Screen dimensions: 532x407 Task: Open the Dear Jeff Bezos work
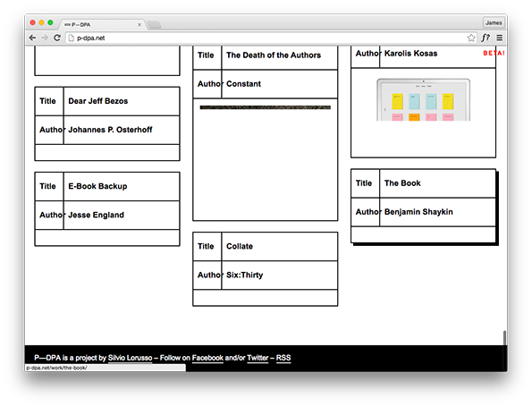point(98,101)
